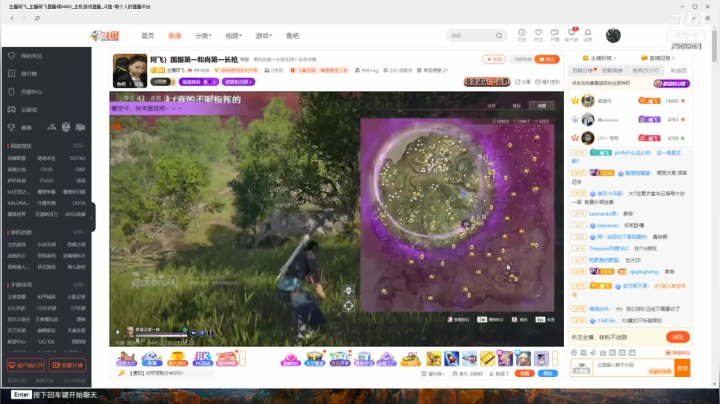
Task: Expand the 视频 video dropdown
Action: pyautogui.click(x=233, y=36)
